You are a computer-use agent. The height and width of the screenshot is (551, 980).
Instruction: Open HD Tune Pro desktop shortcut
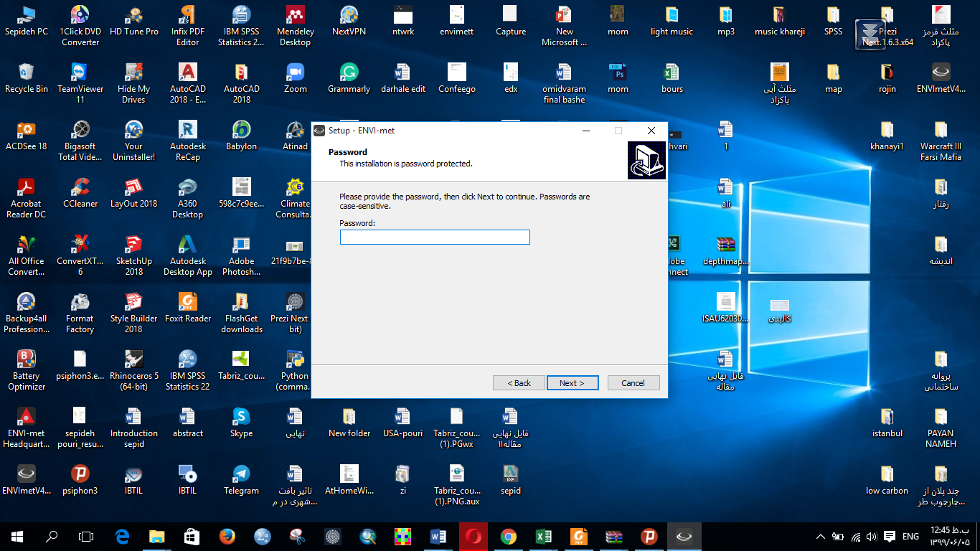point(134,21)
